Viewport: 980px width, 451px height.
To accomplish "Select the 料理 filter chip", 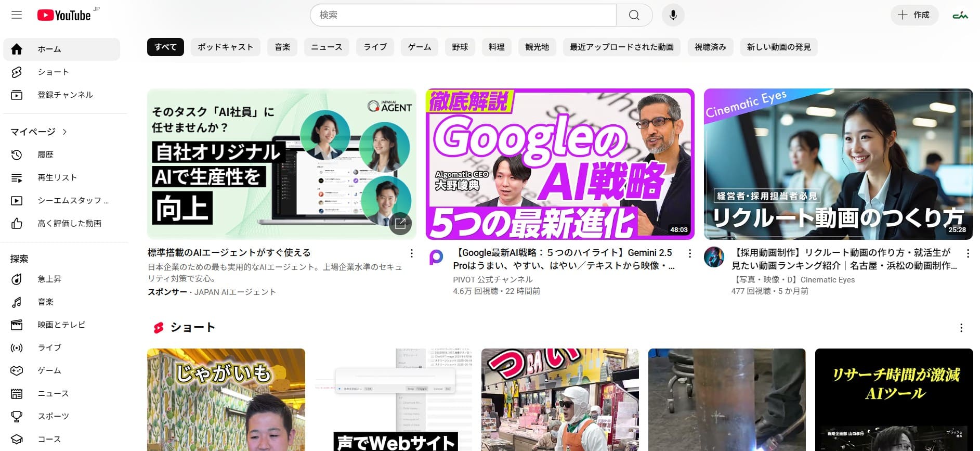I will pos(496,47).
